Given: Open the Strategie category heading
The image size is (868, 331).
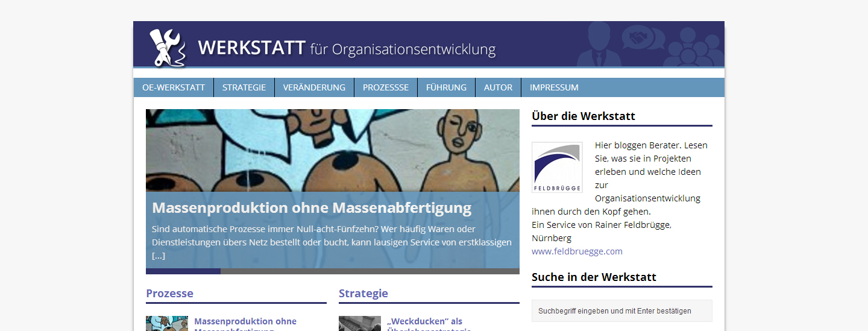Looking at the screenshot, I should tap(363, 294).
